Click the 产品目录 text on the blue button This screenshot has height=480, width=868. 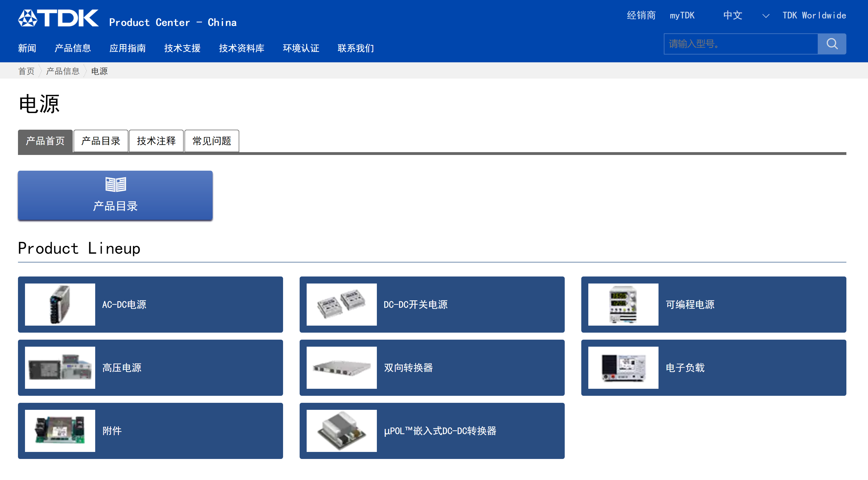coord(115,206)
